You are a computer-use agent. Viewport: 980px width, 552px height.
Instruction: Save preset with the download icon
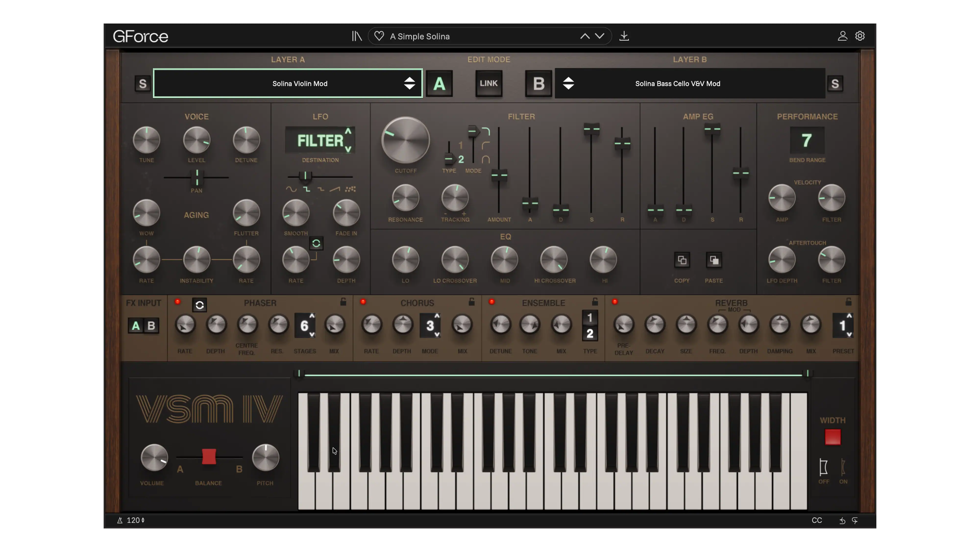pyautogui.click(x=624, y=36)
